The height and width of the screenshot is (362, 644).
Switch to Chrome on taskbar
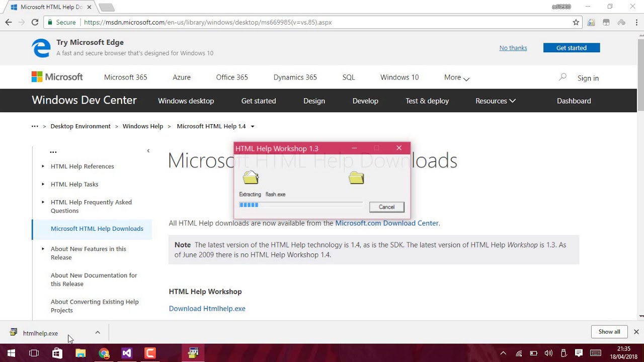(x=104, y=353)
